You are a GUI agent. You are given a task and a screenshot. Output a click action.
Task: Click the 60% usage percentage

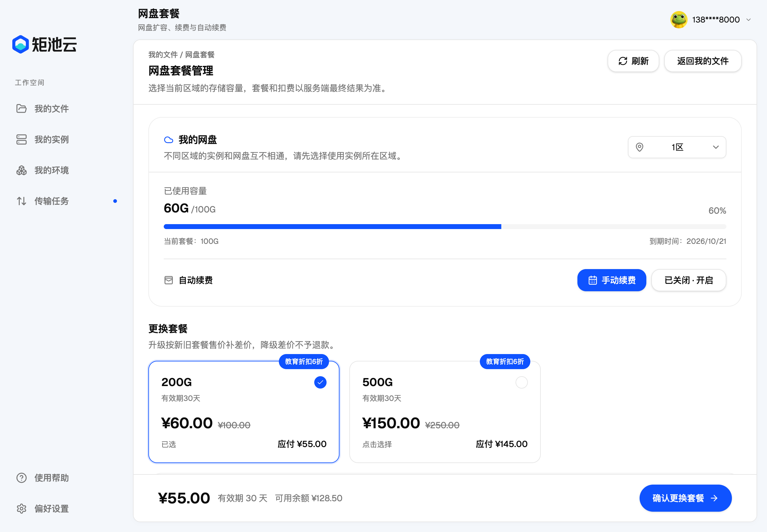tap(717, 211)
